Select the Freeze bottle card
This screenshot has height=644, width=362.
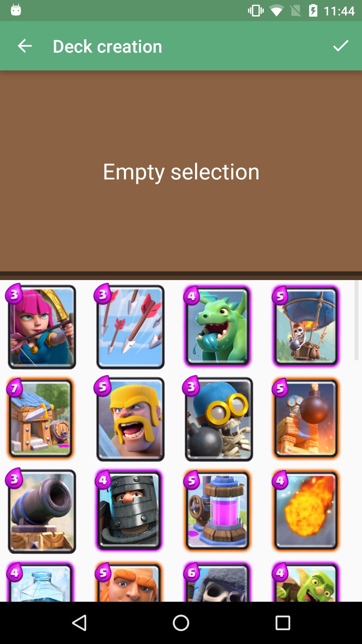(x=41, y=581)
